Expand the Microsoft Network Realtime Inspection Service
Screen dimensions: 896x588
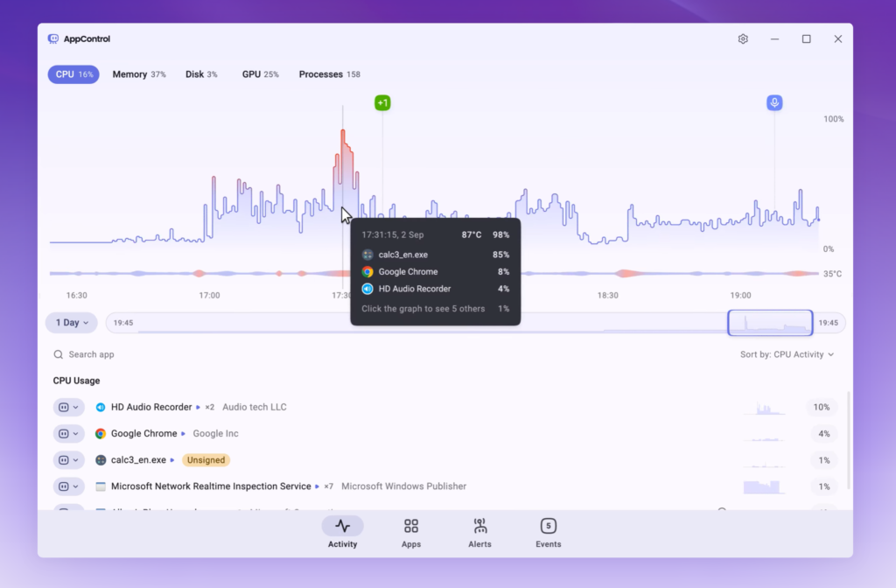click(x=317, y=486)
